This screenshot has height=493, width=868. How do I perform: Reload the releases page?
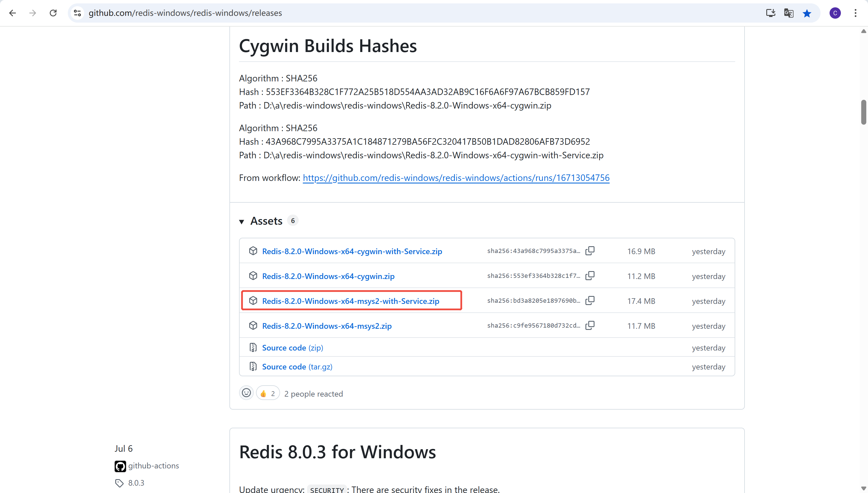tap(53, 13)
